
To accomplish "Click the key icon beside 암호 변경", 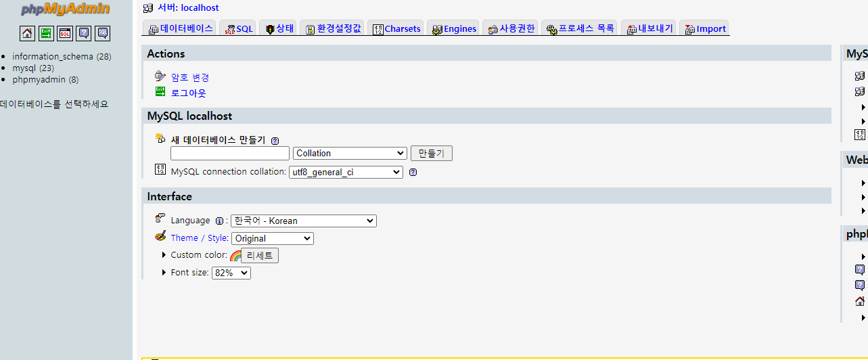I will [x=160, y=76].
